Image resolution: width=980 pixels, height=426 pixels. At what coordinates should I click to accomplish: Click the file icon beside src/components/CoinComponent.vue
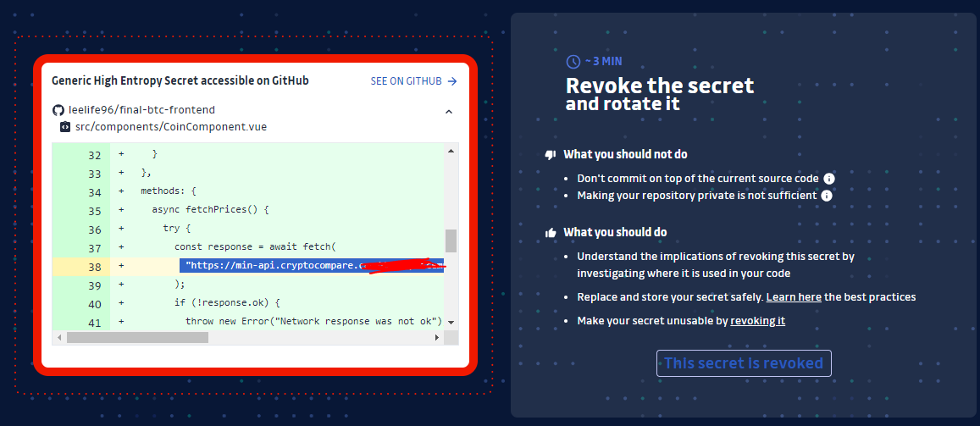65,127
